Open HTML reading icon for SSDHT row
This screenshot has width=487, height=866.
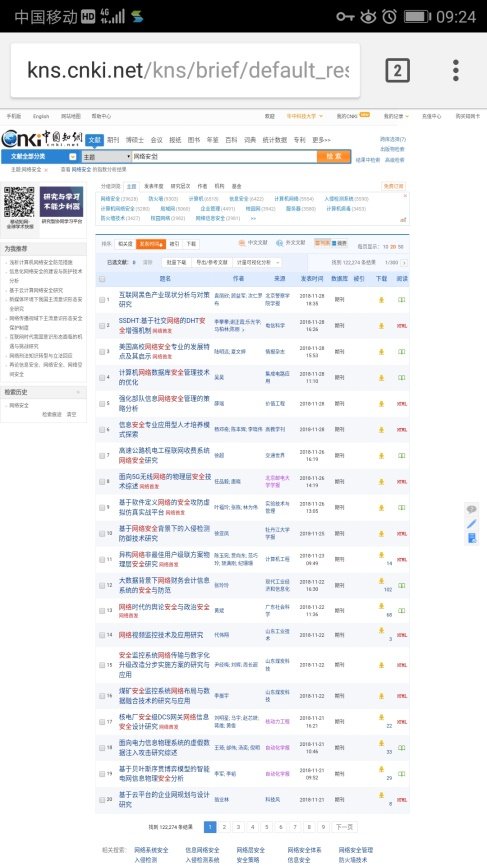click(x=401, y=326)
